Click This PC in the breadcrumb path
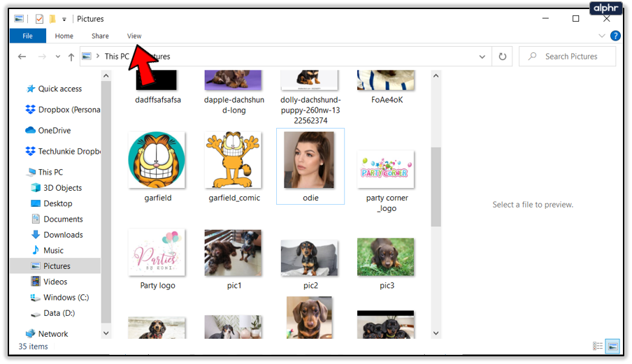Viewport: 632px width, 364px height. [117, 57]
